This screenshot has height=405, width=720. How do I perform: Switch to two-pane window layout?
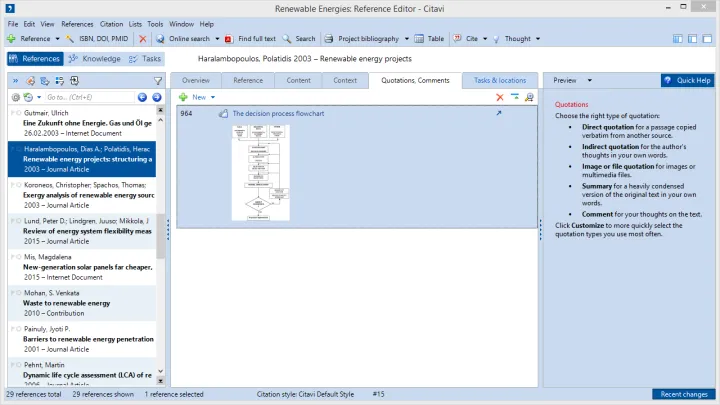point(692,39)
